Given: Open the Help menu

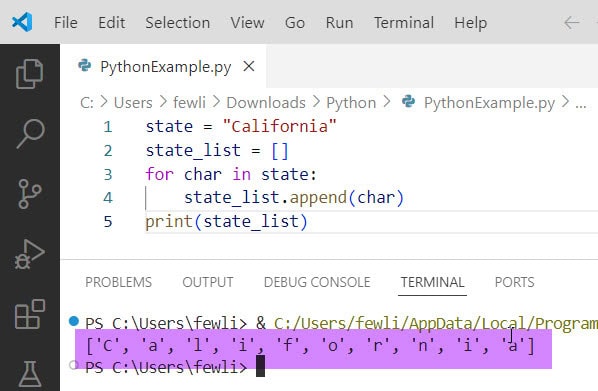Looking at the screenshot, I should [x=470, y=23].
